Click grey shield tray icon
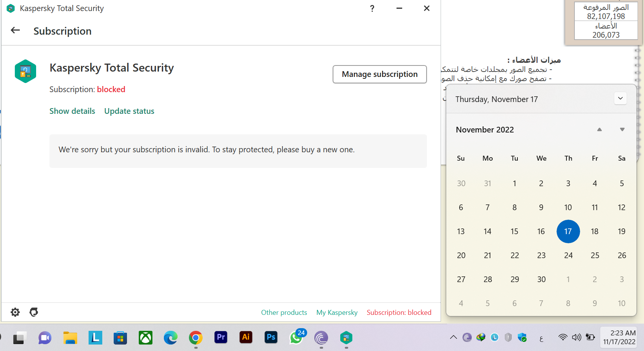This screenshot has width=644, height=351. pos(508,337)
